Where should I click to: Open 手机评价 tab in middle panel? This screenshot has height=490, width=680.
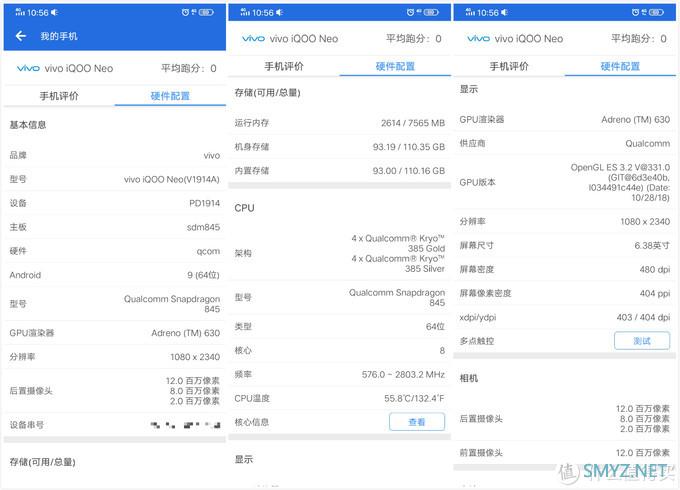[x=284, y=66]
